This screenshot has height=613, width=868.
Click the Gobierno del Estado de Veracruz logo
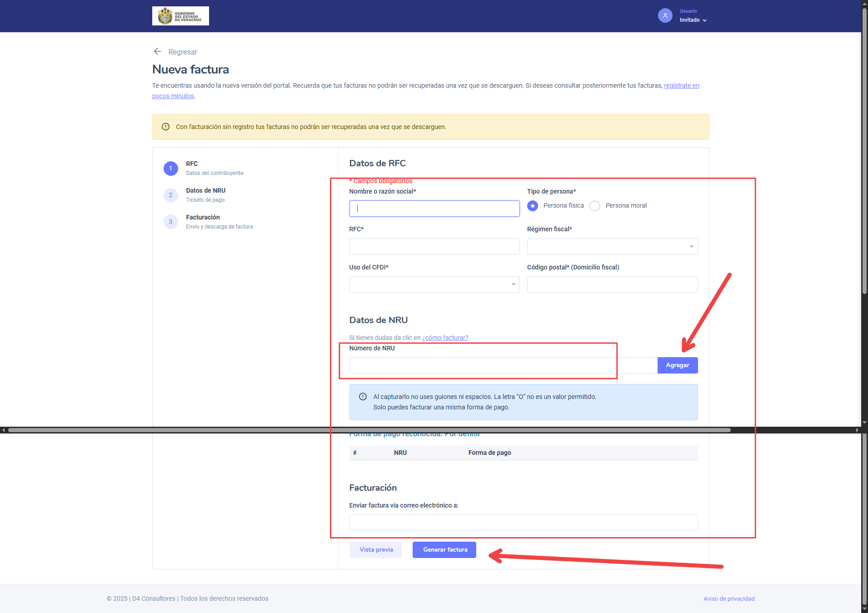pyautogui.click(x=180, y=16)
